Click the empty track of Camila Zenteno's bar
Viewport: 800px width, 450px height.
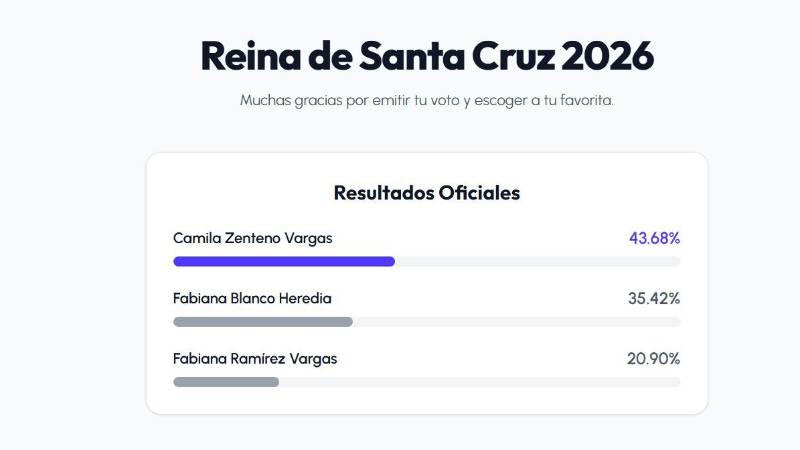[x=537, y=262]
